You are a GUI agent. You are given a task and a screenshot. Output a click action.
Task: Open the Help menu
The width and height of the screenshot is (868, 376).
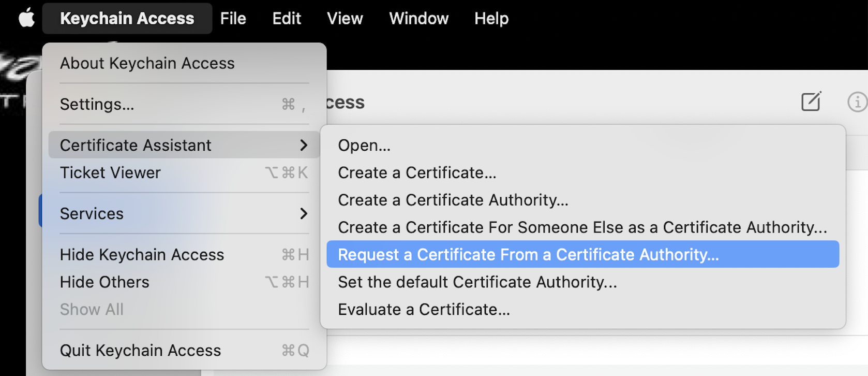(491, 18)
